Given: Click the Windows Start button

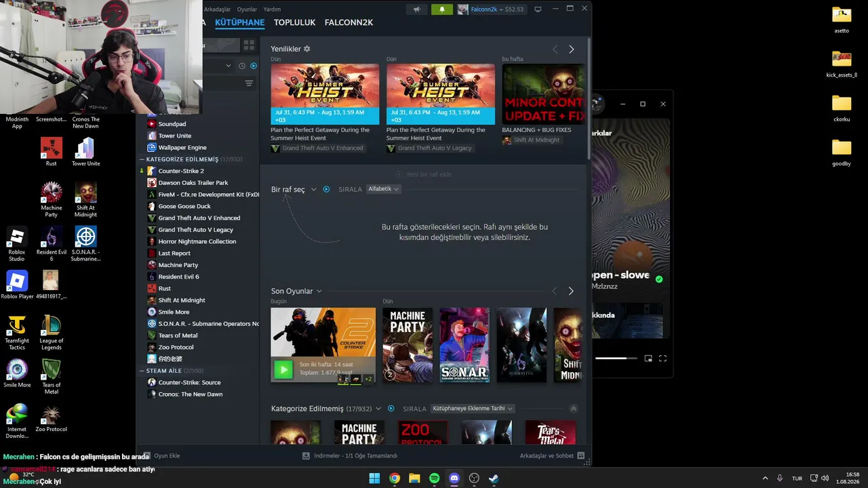Looking at the screenshot, I should 374,479.
